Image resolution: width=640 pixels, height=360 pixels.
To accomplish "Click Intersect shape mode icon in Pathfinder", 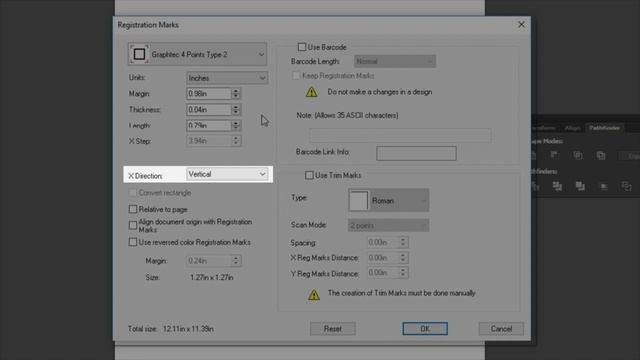I will 578,155.
